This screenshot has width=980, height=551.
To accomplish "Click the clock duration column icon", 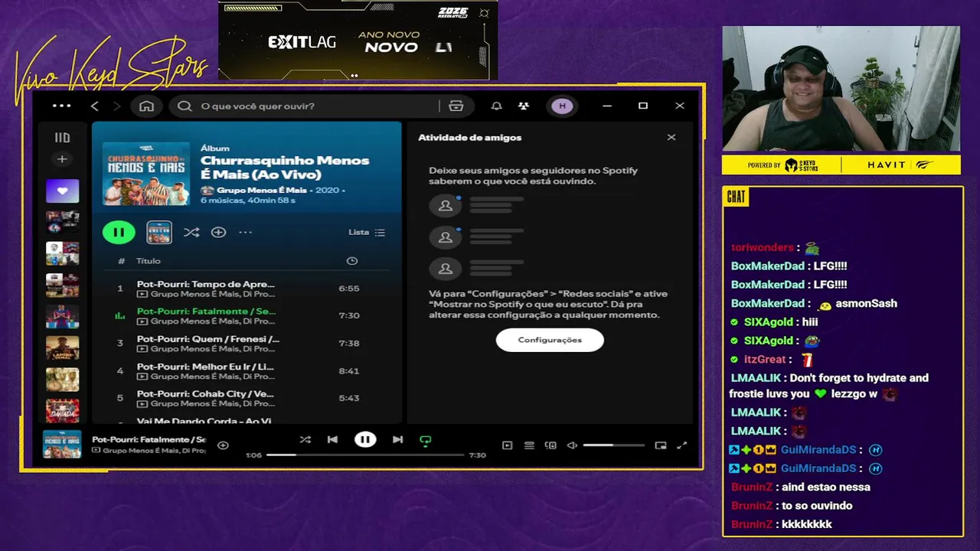I will (351, 261).
